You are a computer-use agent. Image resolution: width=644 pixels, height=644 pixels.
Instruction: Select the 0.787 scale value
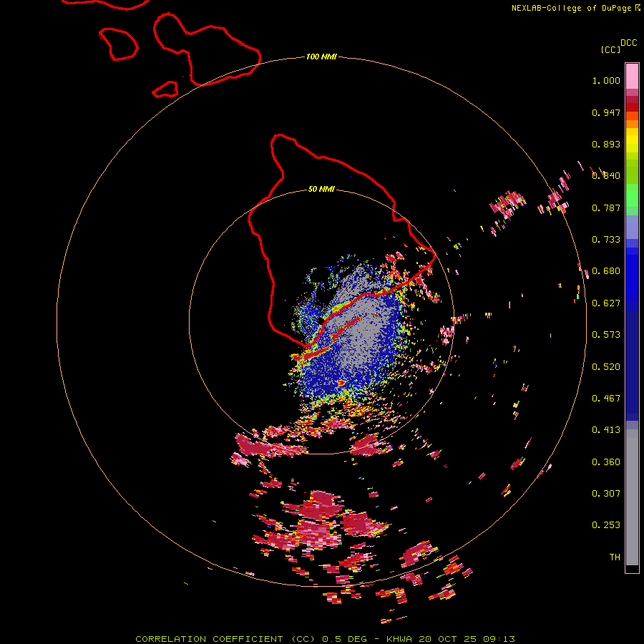pyautogui.click(x=606, y=208)
